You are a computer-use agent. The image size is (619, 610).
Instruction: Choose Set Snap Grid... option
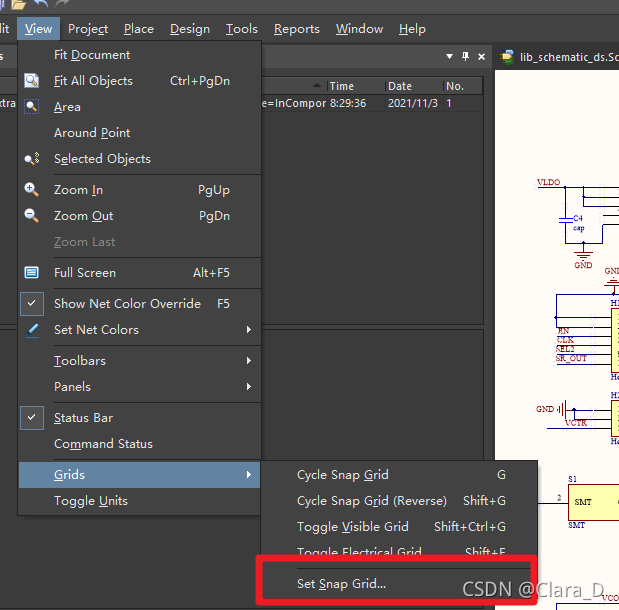click(341, 584)
